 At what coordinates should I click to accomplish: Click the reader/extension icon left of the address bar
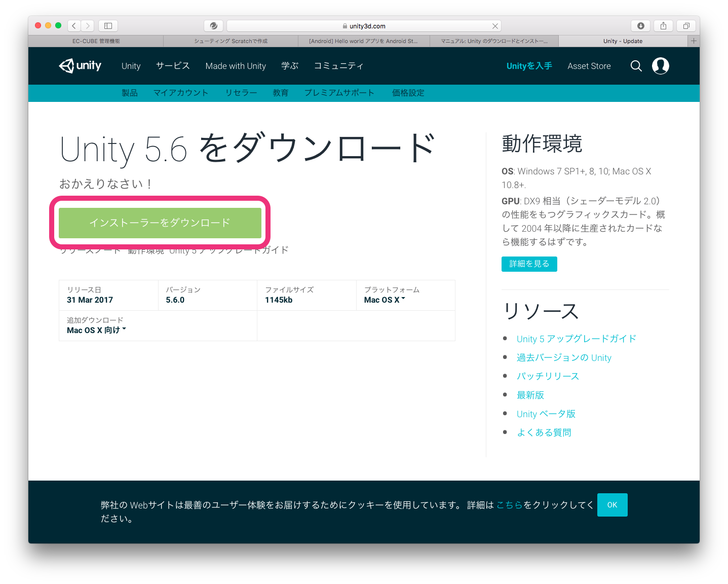pos(213,25)
